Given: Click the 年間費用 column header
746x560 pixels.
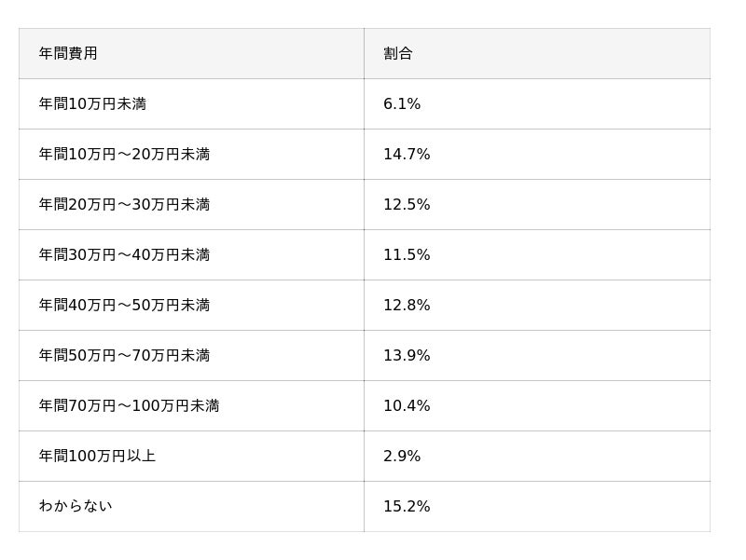Looking at the screenshot, I should 68,54.
